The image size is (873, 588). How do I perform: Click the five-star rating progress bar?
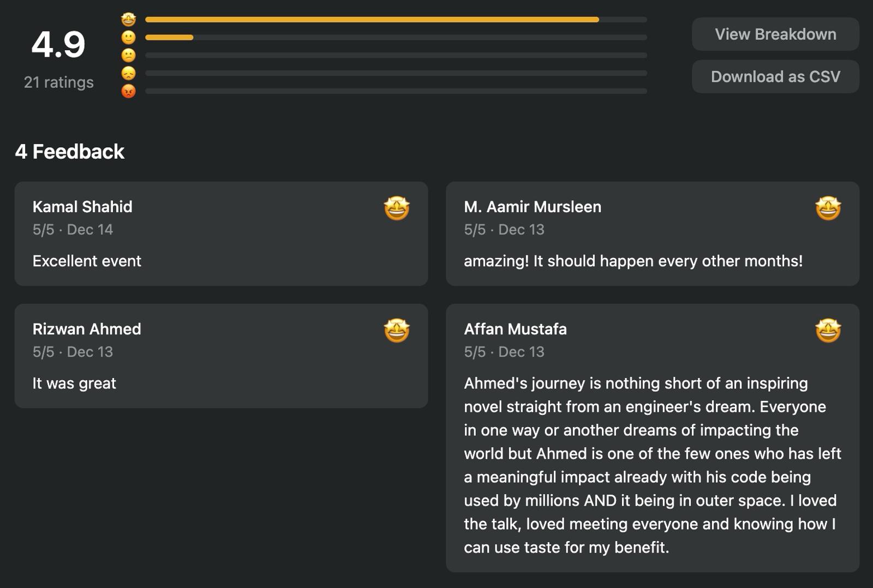pyautogui.click(x=396, y=20)
